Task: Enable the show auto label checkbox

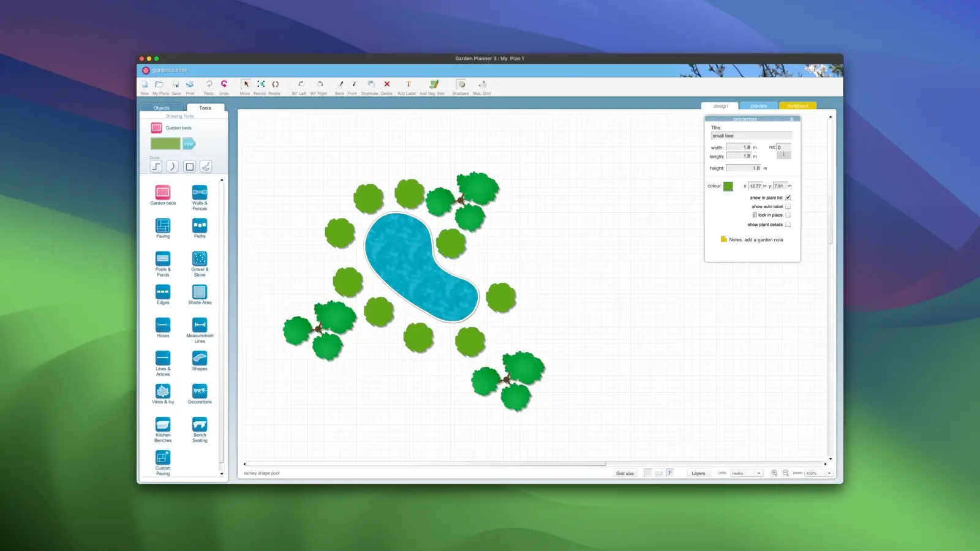Action: click(788, 207)
